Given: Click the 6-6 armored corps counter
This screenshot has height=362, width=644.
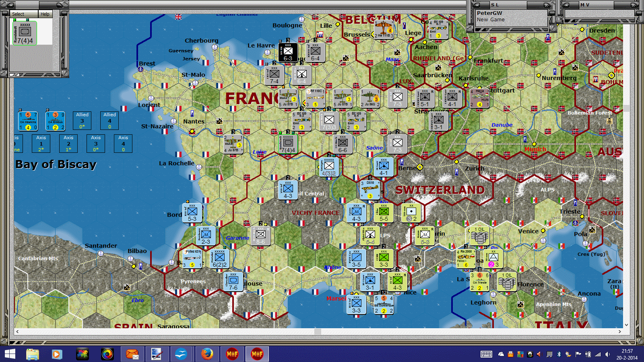Looking at the screenshot, I should [343, 144].
